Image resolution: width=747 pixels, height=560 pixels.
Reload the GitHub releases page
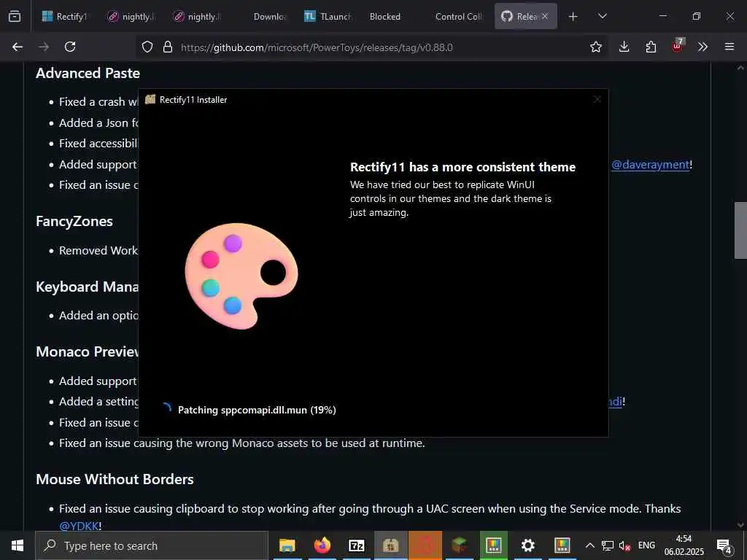click(x=70, y=47)
